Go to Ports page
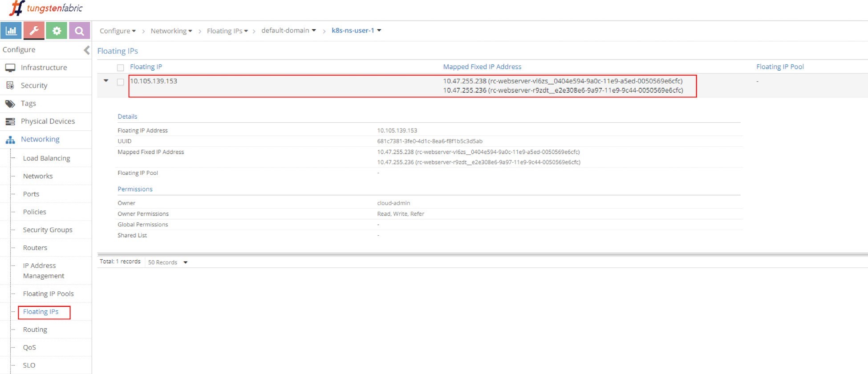This screenshot has width=868, height=374. 31,194
